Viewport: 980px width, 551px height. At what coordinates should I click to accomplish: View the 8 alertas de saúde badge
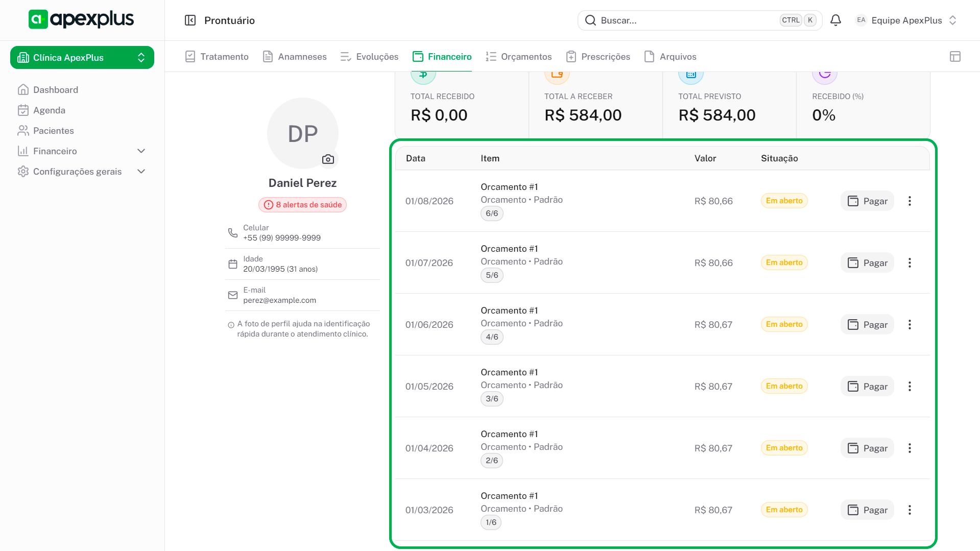[302, 205]
